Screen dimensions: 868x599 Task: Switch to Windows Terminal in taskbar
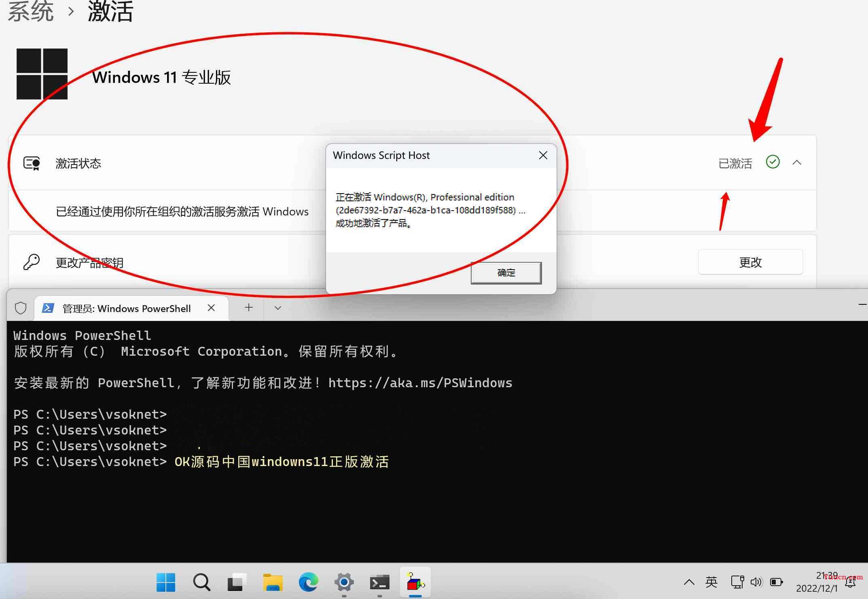coord(379,582)
